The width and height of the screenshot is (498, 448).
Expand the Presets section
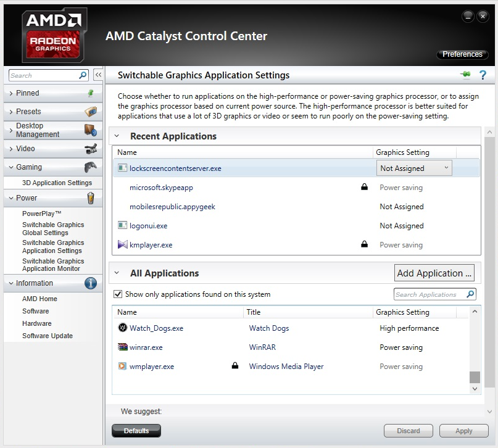[x=11, y=112]
